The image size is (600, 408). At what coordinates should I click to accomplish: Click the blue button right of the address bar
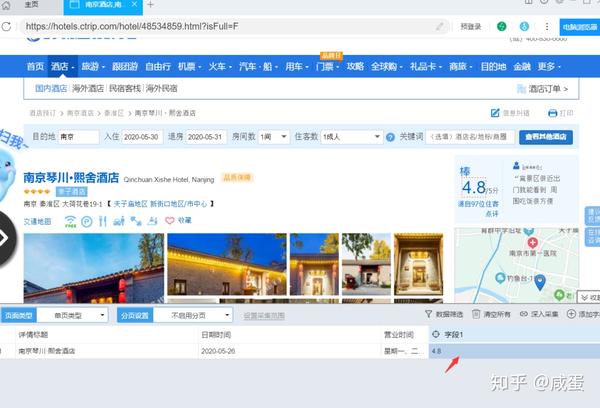[x=580, y=27]
